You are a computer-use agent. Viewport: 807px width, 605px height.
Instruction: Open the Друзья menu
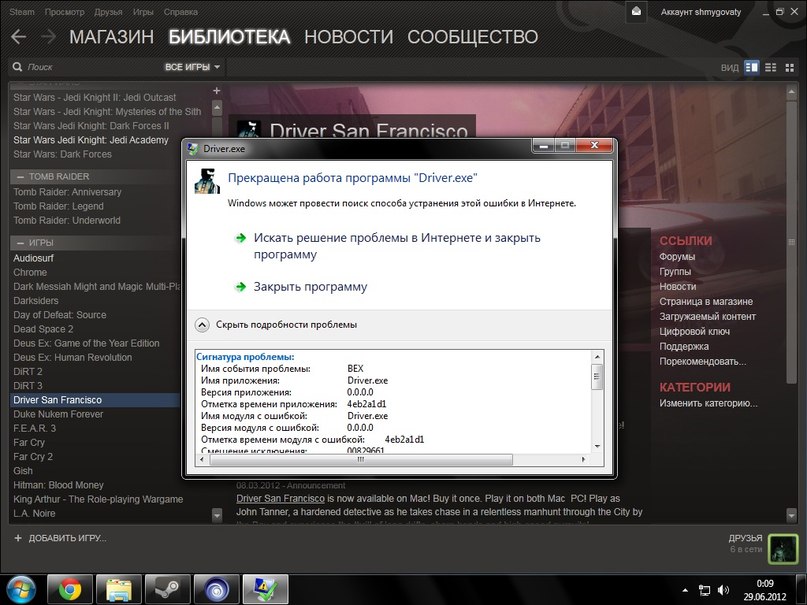[108, 12]
